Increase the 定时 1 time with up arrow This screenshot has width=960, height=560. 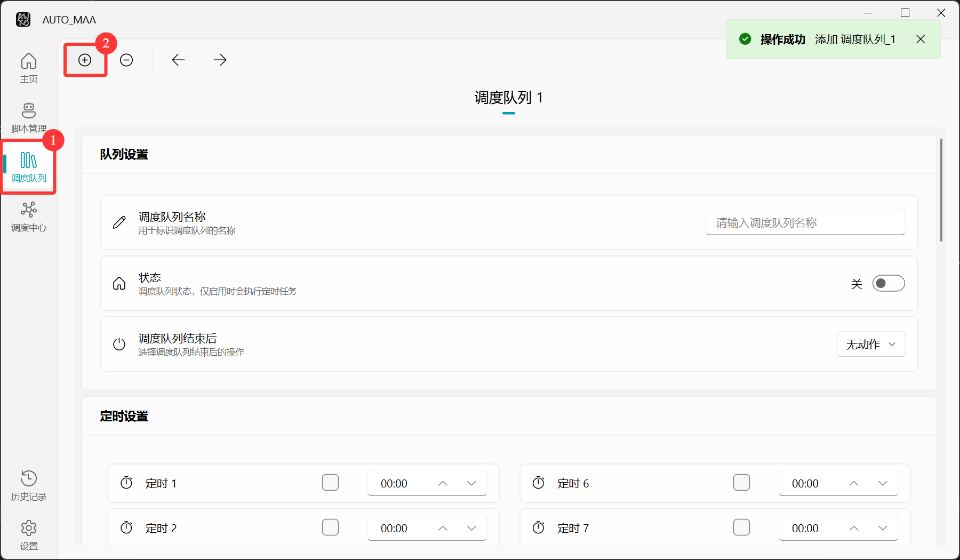[x=443, y=483]
